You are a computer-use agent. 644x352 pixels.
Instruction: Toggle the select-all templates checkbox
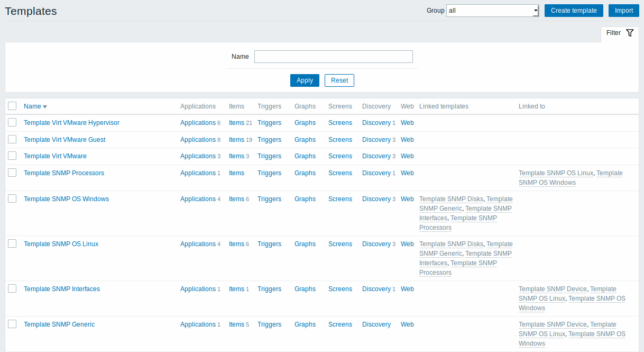point(12,106)
